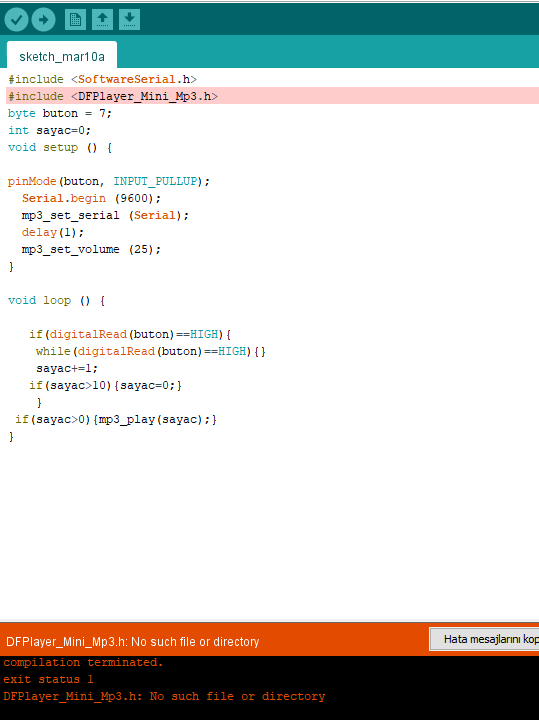Click the SoftwareSerial.h include line
The image size is (539, 720).
click(102, 79)
